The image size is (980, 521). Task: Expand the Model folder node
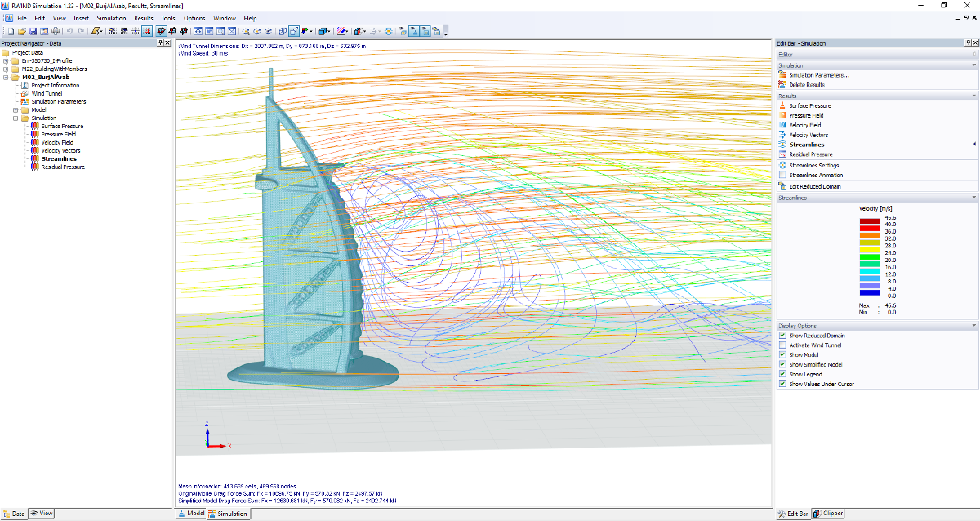tap(15, 110)
